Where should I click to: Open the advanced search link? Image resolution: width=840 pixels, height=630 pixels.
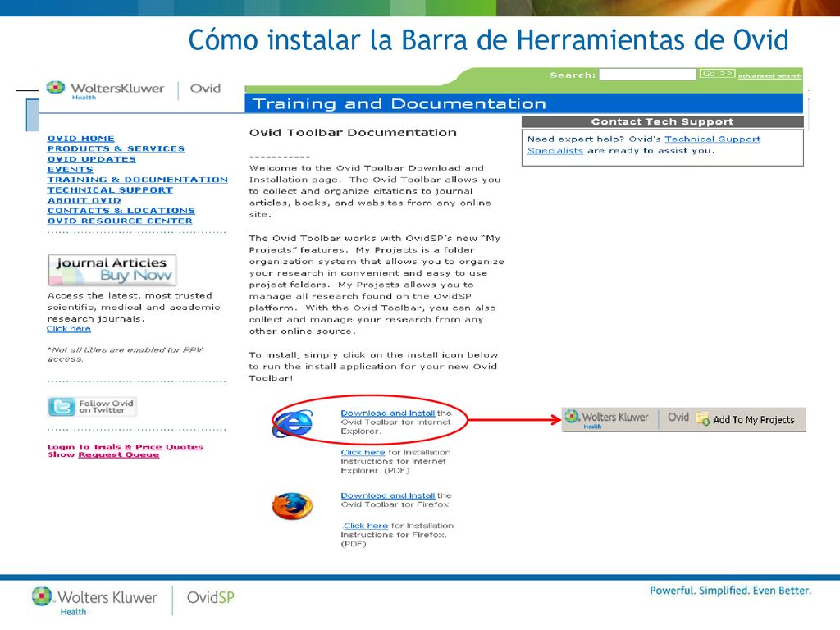tap(769, 75)
